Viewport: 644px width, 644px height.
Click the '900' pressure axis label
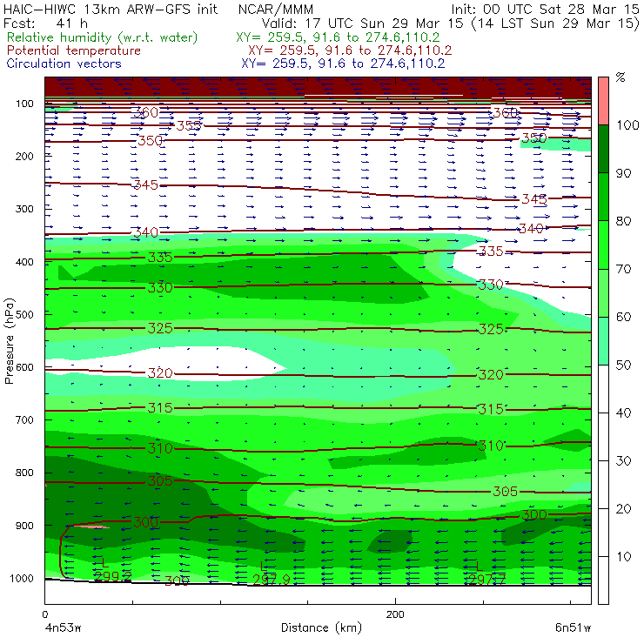coord(24,526)
